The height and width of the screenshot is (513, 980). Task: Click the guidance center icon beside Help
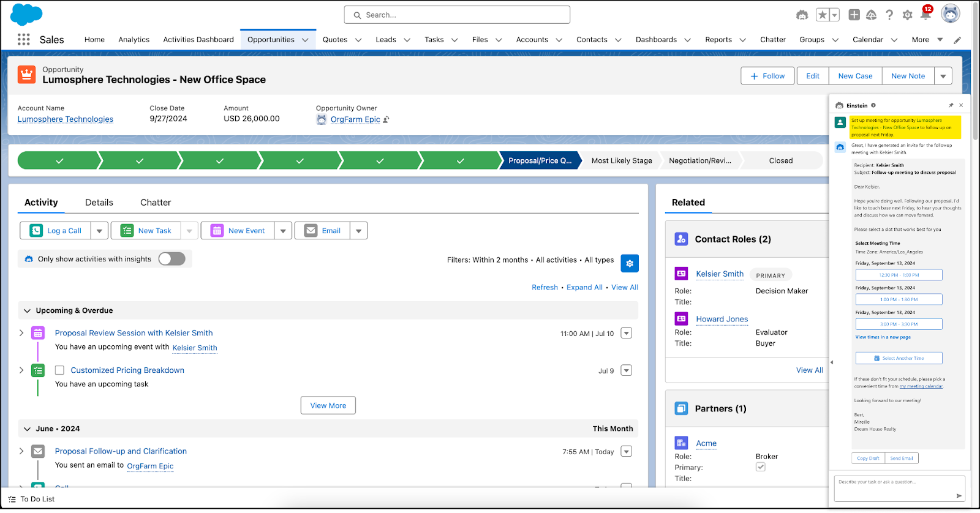[x=871, y=15]
